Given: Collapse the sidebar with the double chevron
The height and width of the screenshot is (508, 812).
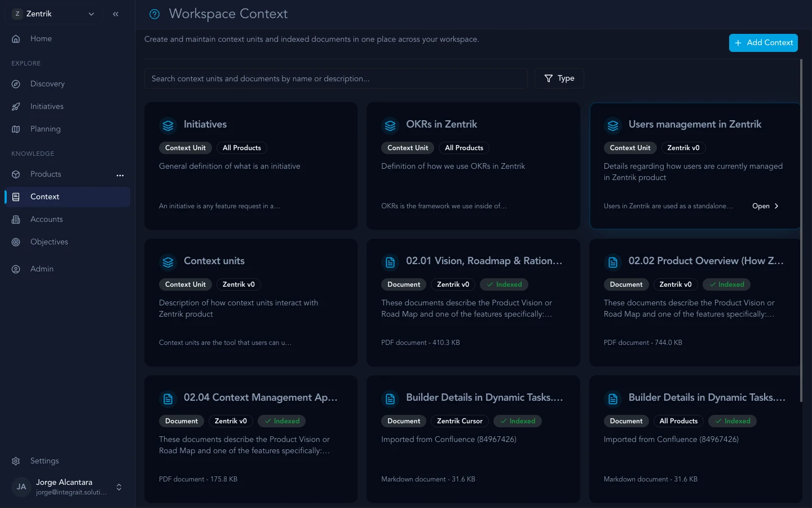Looking at the screenshot, I should [116, 14].
